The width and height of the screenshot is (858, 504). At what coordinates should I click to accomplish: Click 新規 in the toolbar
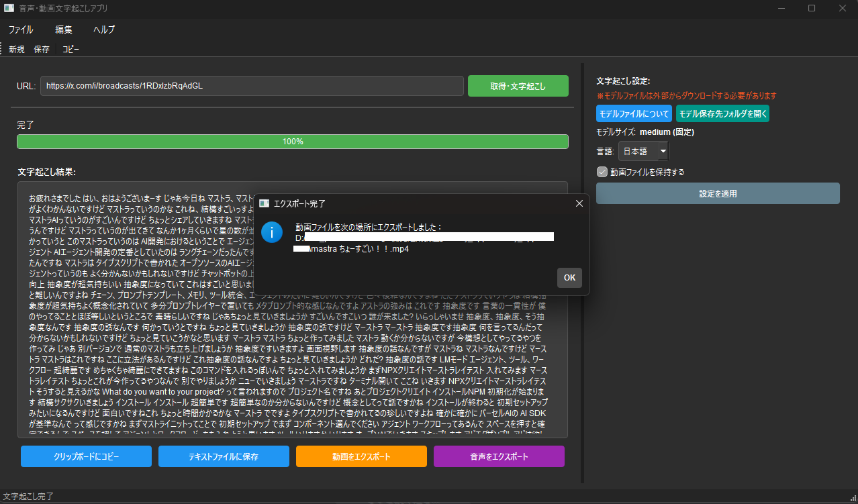point(17,49)
